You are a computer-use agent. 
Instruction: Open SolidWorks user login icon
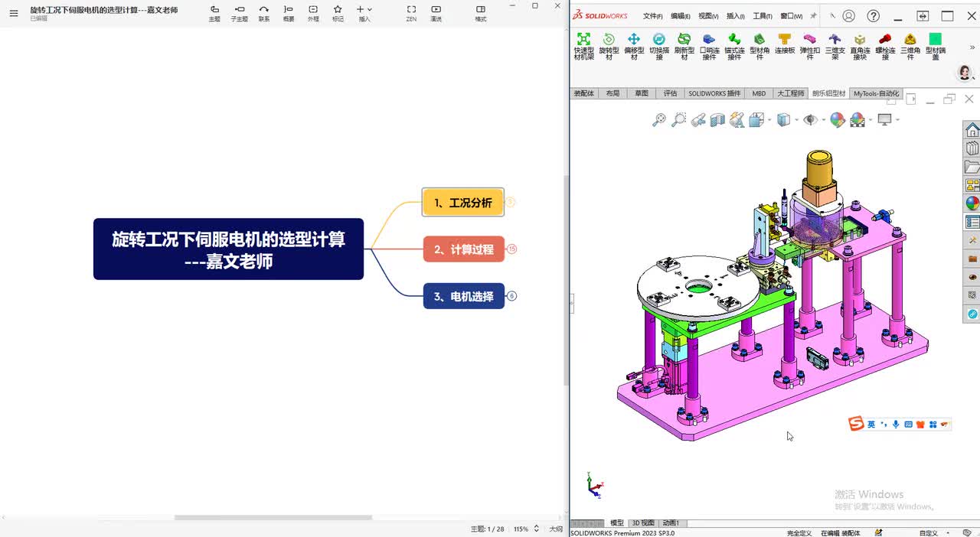coord(848,16)
